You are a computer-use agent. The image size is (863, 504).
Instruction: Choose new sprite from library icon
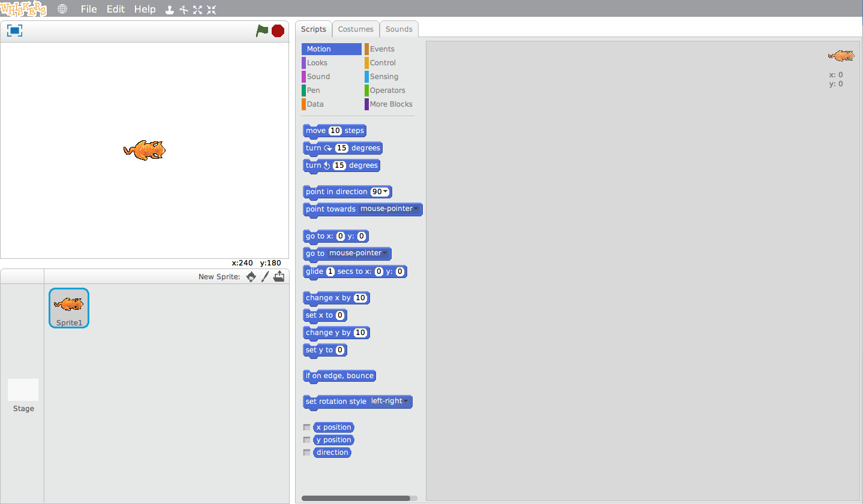click(251, 276)
